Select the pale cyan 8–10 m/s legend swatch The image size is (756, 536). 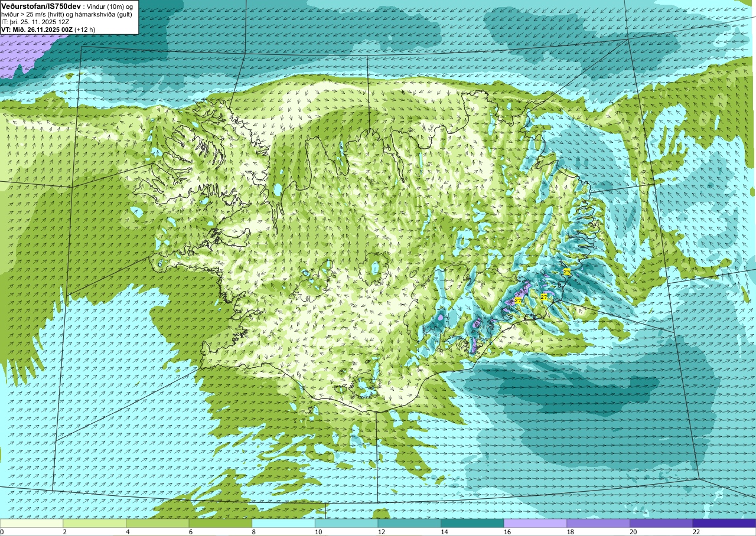283,523
